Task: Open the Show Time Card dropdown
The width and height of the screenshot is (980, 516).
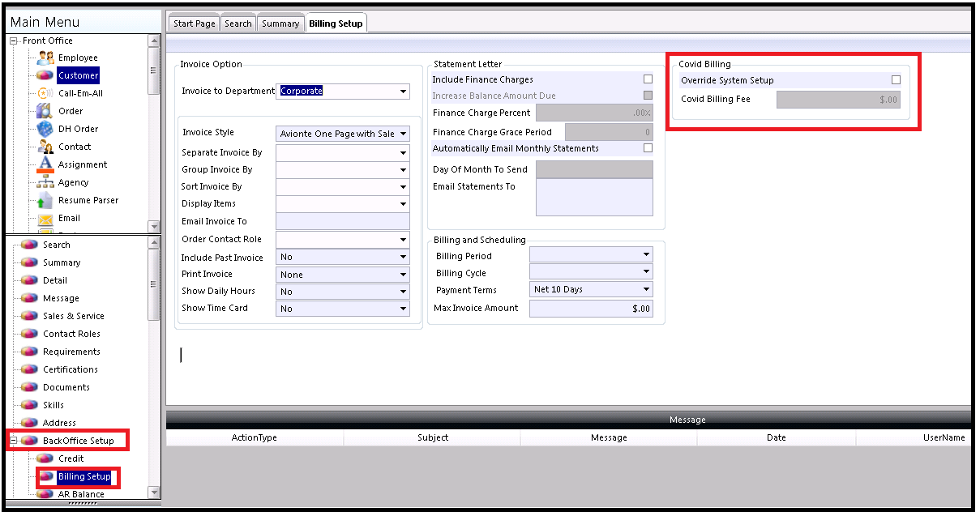Action: (403, 309)
